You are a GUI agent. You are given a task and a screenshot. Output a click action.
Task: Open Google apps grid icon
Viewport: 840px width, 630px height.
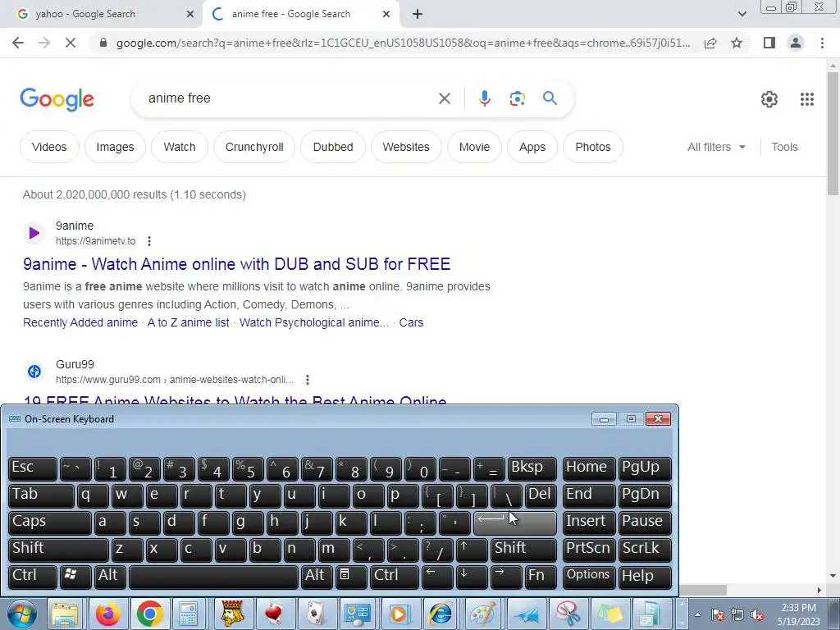pyautogui.click(x=807, y=99)
